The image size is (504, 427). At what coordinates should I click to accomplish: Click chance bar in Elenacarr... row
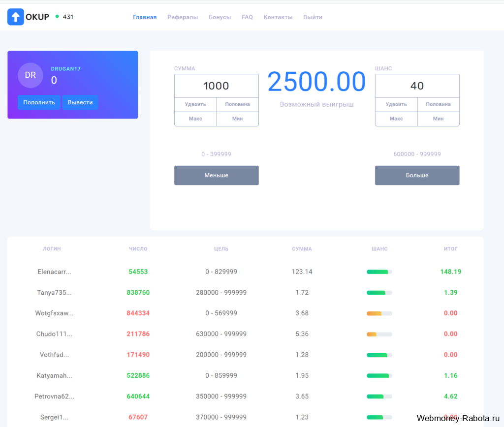[x=379, y=272]
